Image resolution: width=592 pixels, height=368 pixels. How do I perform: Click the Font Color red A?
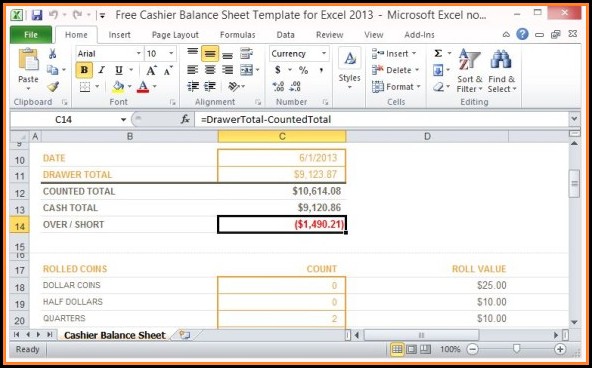(143, 87)
